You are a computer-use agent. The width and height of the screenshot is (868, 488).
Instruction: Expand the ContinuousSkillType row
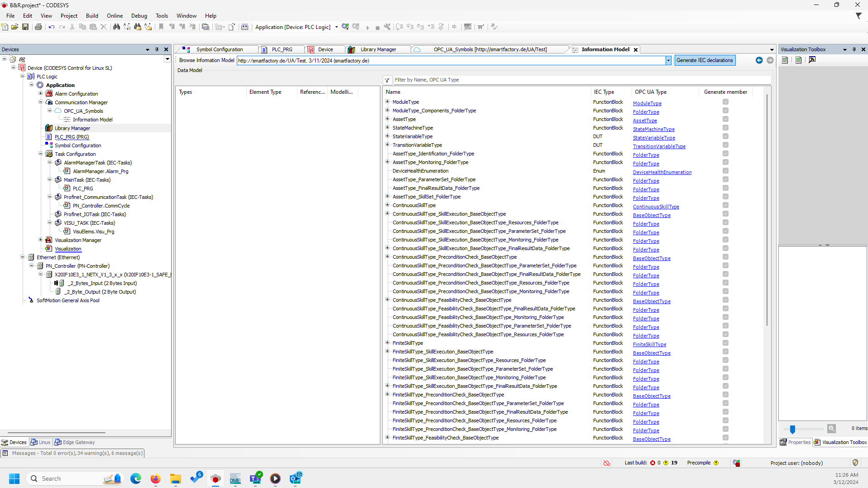pyautogui.click(x=388, y=205)
